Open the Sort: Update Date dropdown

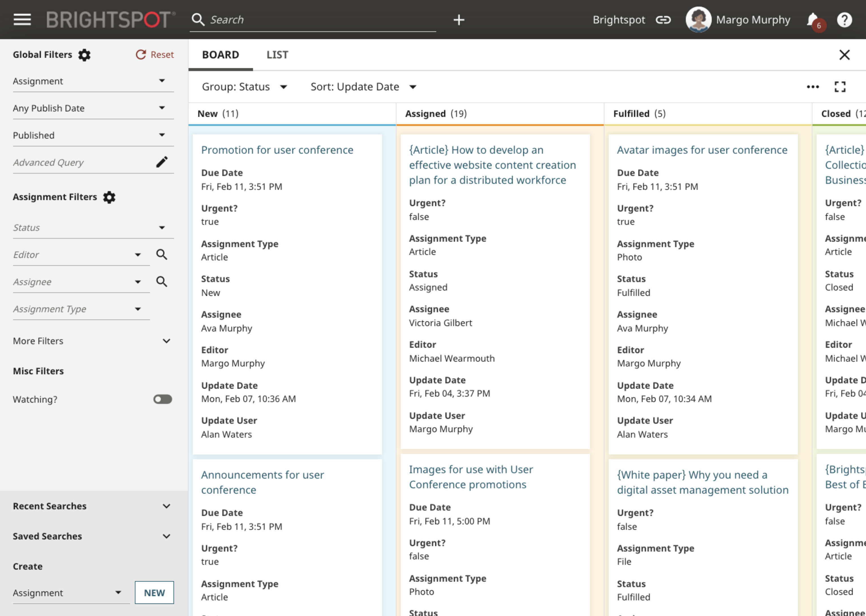[x=363, y=87]
